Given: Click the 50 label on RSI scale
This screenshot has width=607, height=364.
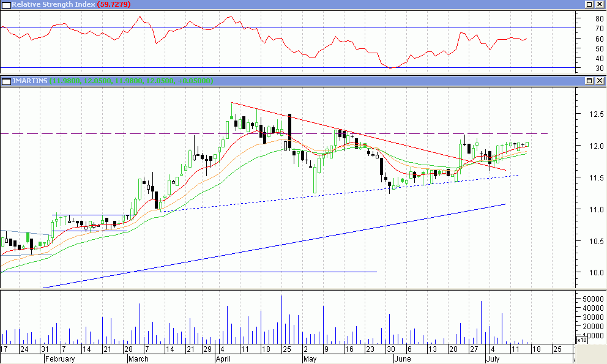Looking at the screenshot, I should 599,49.
